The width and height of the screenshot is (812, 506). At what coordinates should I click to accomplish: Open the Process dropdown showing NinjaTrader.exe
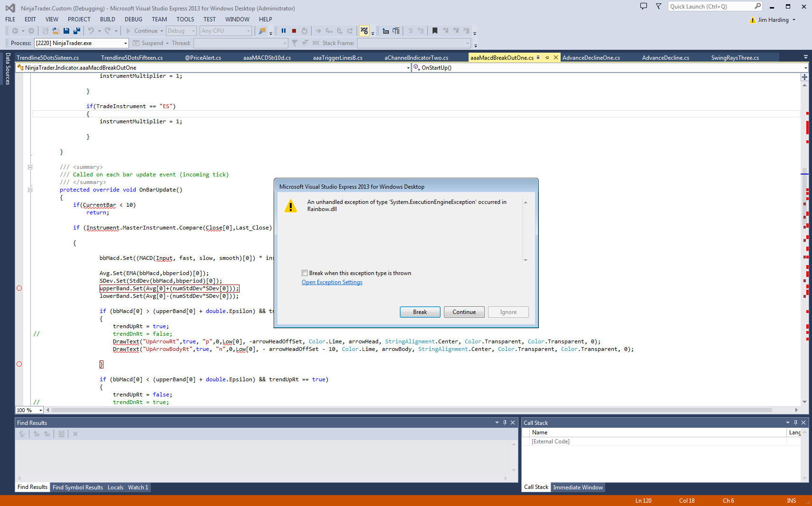(x=125, y=43)
